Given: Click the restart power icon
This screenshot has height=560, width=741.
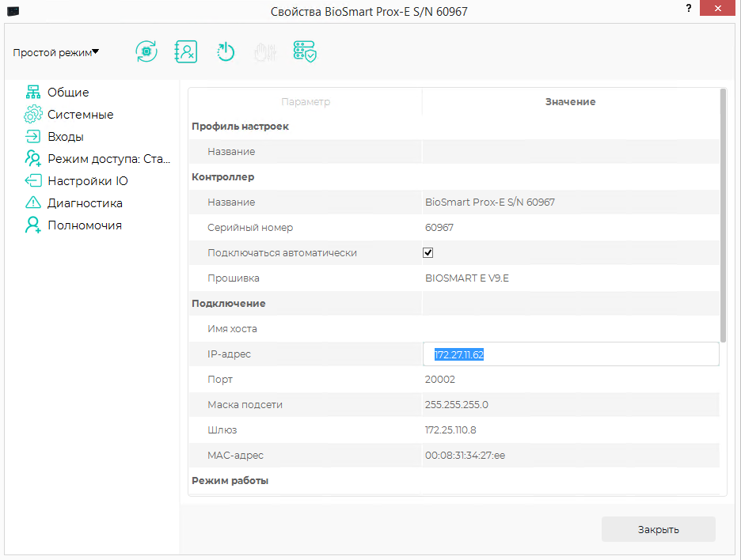Looking at the screenshot, I should (226, 52).
